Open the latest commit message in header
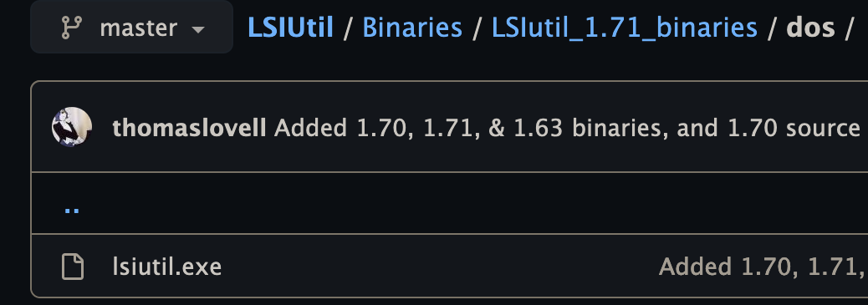This screenshot has width=868, height=305. click(568, 129)
